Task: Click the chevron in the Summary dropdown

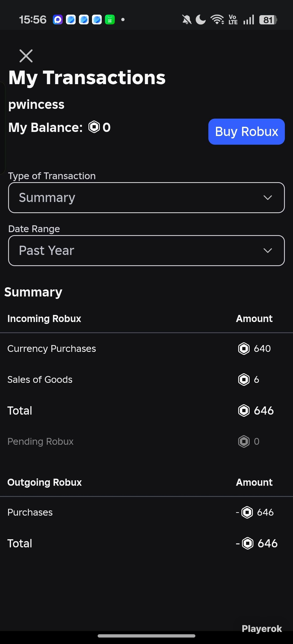Action: [268, 198]
